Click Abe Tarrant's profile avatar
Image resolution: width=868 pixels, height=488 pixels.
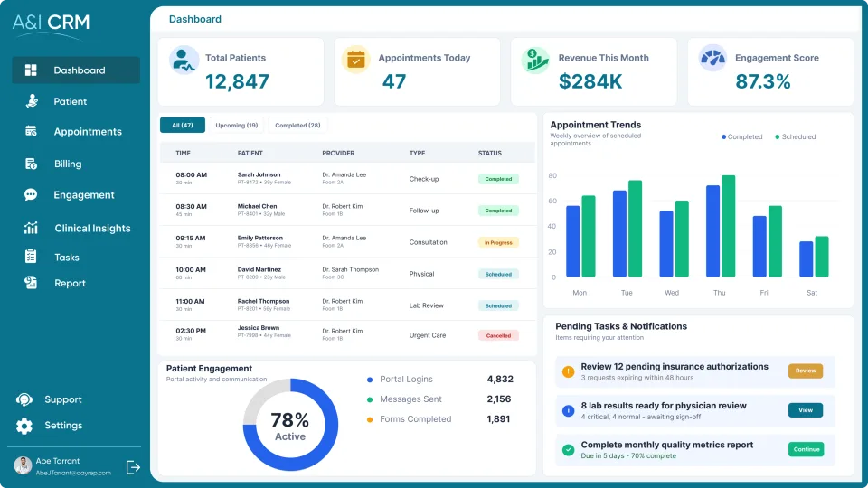[23, 466]
